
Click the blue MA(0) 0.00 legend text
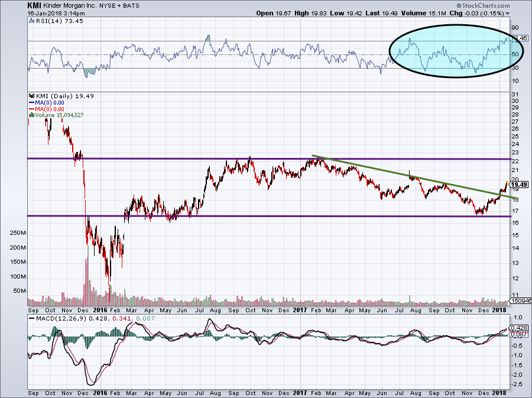coord(50,102)
